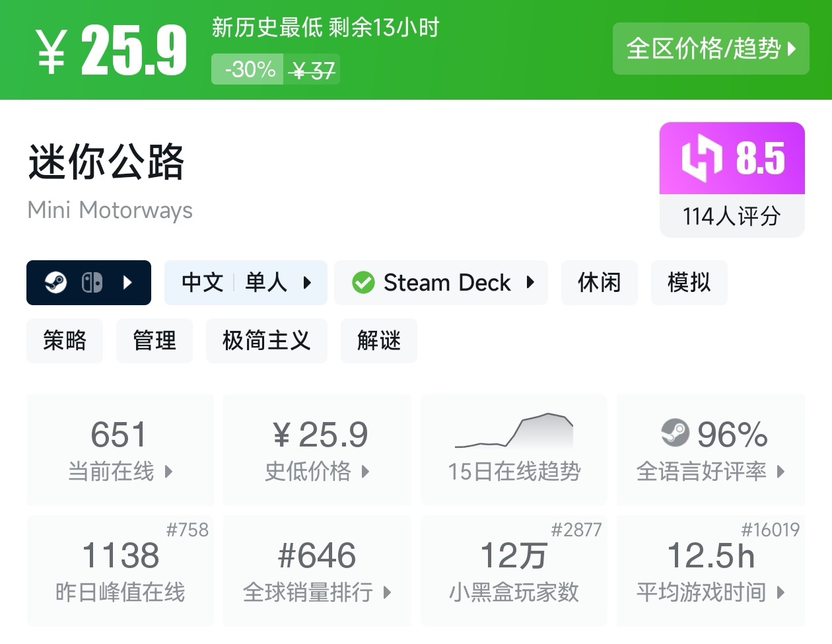The width and height of the screenshot is (832, 644).
Task: Select the 解谜 tag
Action: [379, 341]
